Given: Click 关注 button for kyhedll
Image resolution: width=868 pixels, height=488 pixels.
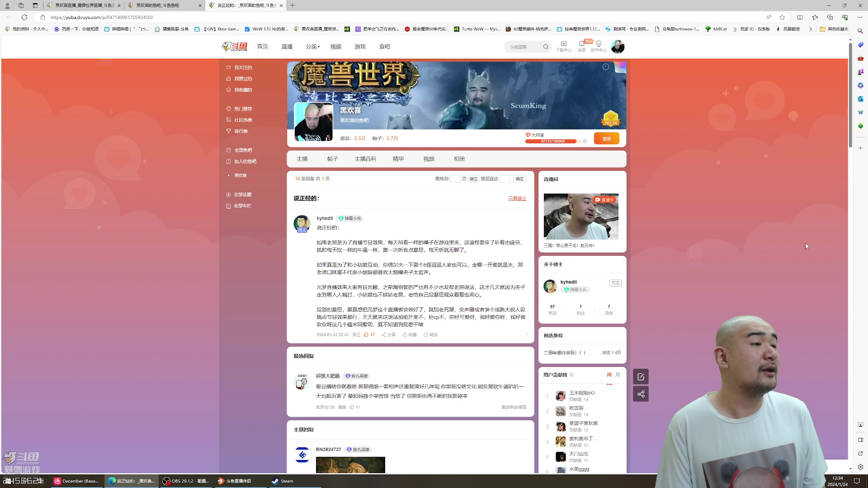Looking at the screenshot, I should (x=615, y=283).
